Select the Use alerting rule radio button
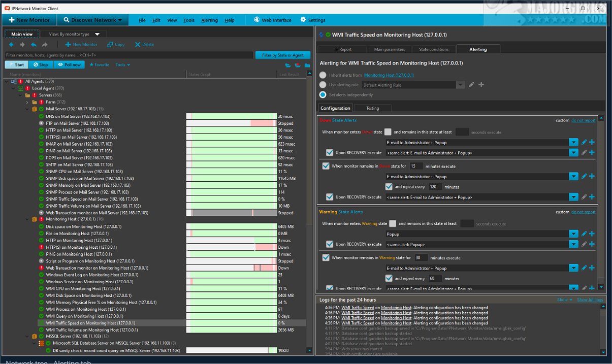The image size is (612, 364). click(x=323, y=85)
